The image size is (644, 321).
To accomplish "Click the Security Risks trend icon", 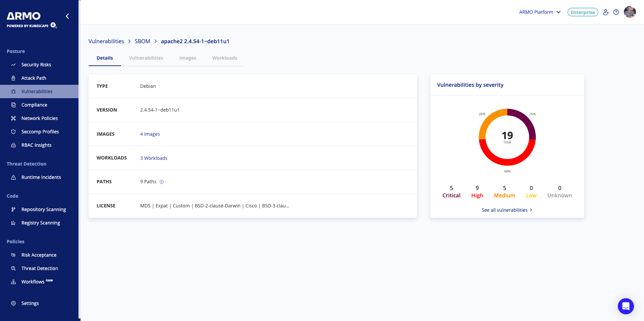I will click(13, 65).
